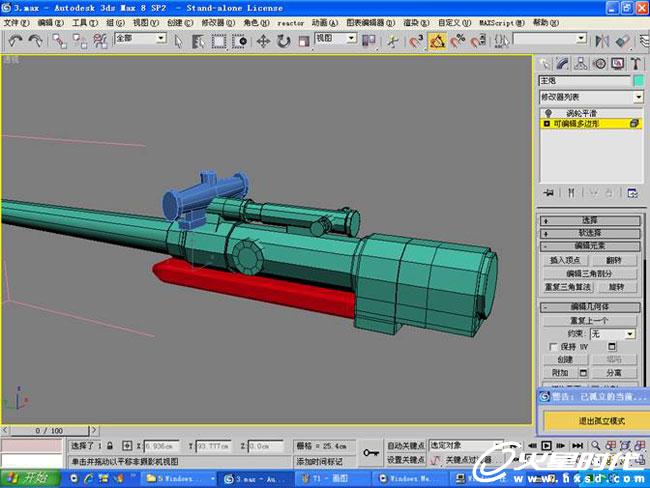Switch to the Hierarchy command panel tab
The height and width of the screenshot is (488, 650).
(x=581, y=63)
